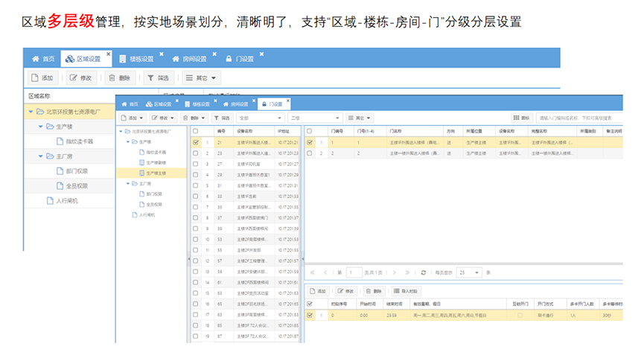Image resolution: width=644 pixels, height=364 pixels.
Task: Click the refresh icon in the pagination bar
Action: point(424,272)
